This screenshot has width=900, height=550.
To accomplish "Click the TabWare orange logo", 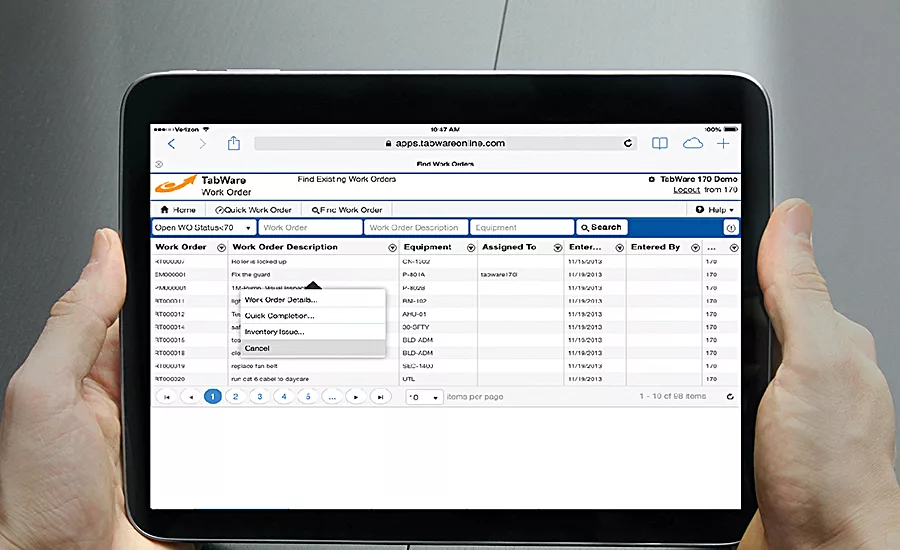I will (x=176, y=184).
